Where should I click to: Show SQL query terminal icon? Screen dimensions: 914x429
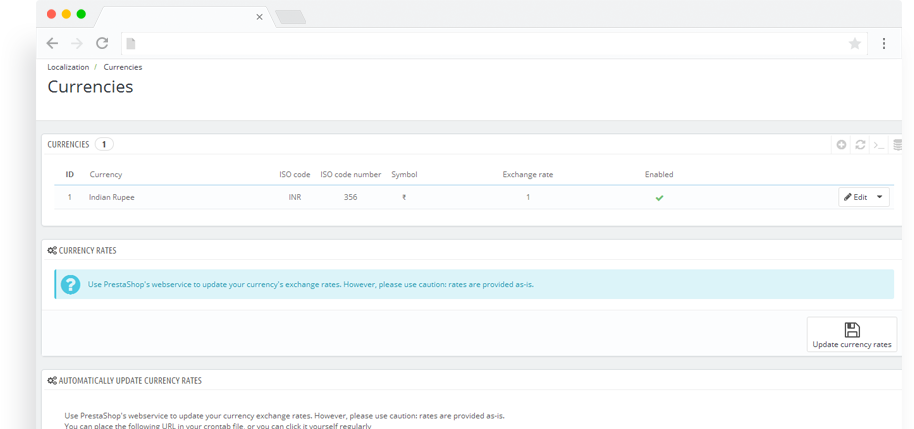tap(878, 145)
